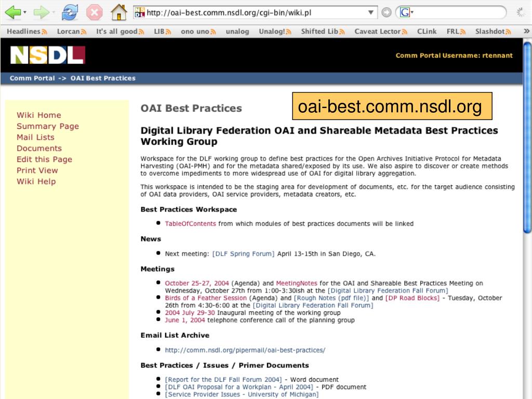The image size is (532, 399).
Task: Click OAI Best Practices breadcrumb link
Action: click(x=103, y=78)
